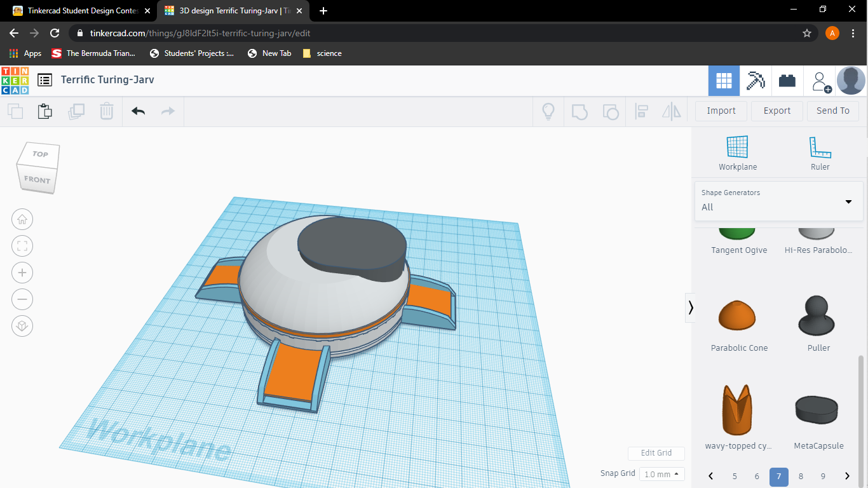Click the Fit all in view icon
The height and width of the screenshot is (488, 868).
pos(22,246)
